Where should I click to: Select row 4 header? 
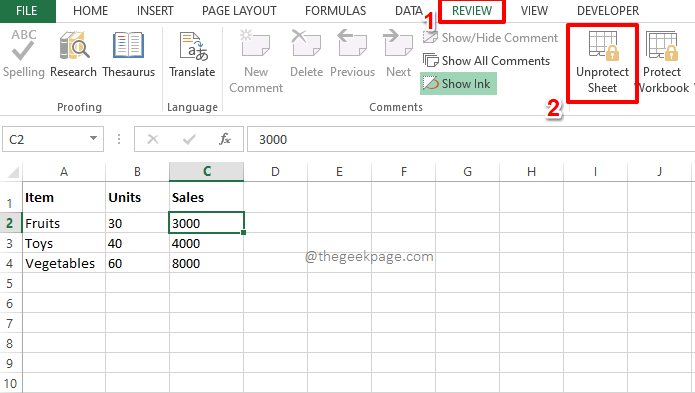coord(11,263)
